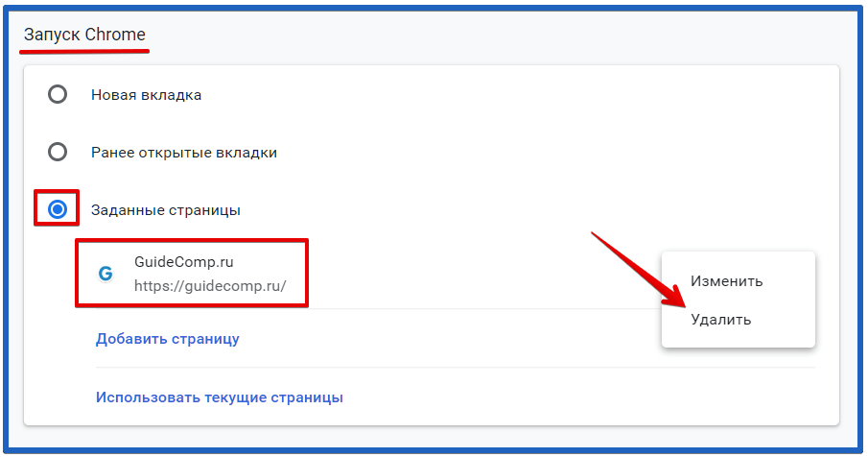Viewport: 868px width, 457px height.
Task: Choose "Изменить" from the context menu
Action: click(726, 281)
